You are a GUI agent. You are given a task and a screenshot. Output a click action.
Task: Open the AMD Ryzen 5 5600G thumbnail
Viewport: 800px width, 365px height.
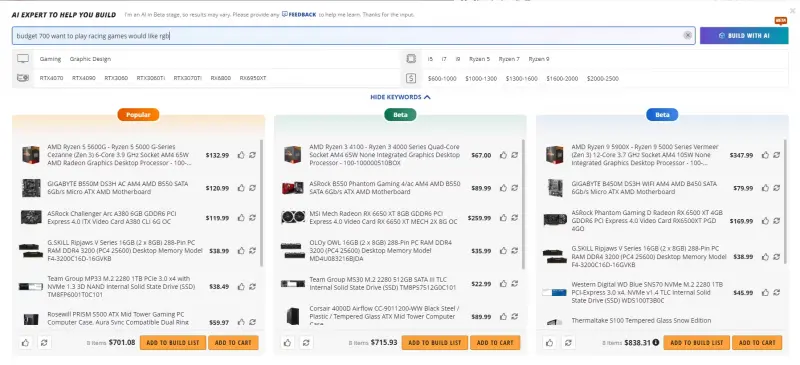pos(31,155)
